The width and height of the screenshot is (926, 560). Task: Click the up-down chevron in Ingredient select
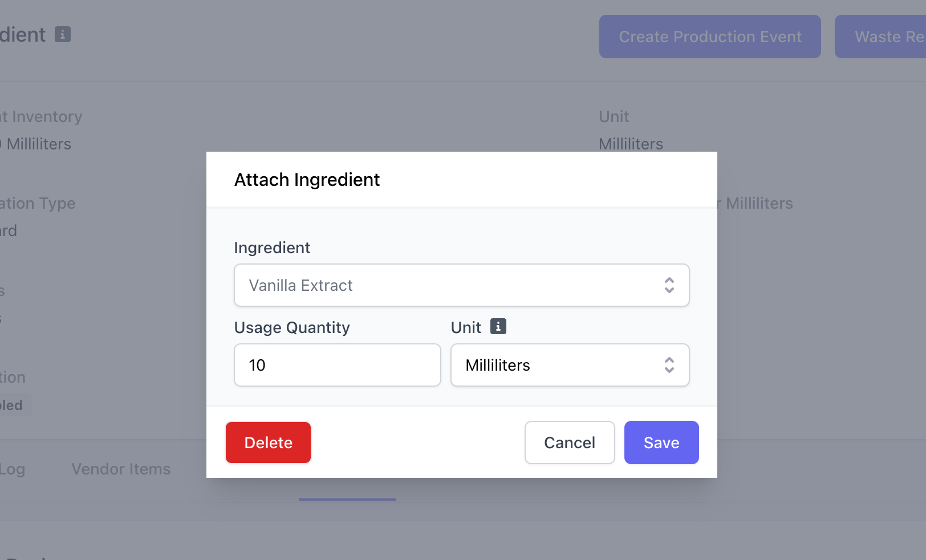point(669,285)
